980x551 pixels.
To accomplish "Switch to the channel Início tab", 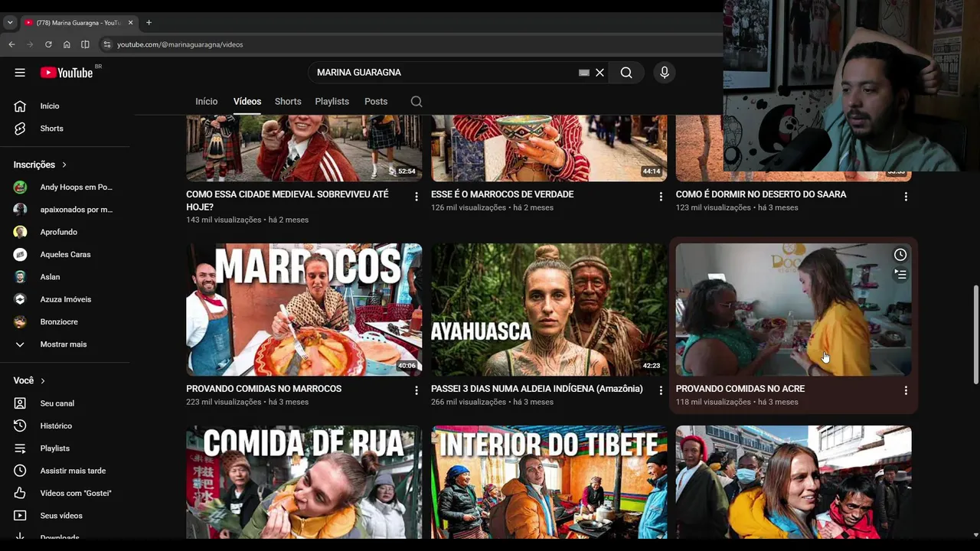I will 207,102.
